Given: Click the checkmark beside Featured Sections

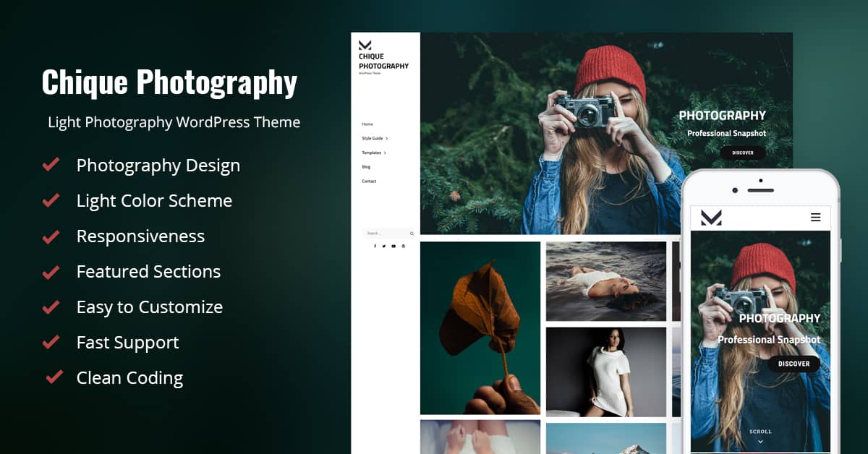Looking at the screenshot, I should pos(51,271).
